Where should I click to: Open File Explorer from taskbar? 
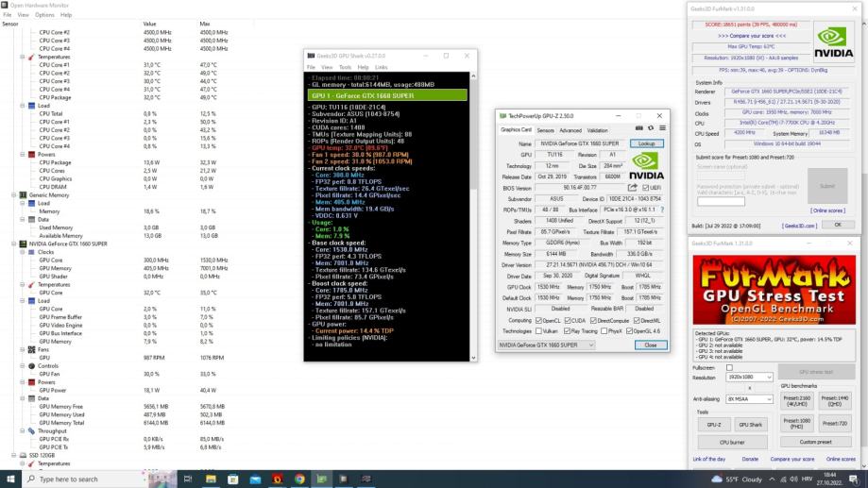pyautogui.click(x=211, y=479)
